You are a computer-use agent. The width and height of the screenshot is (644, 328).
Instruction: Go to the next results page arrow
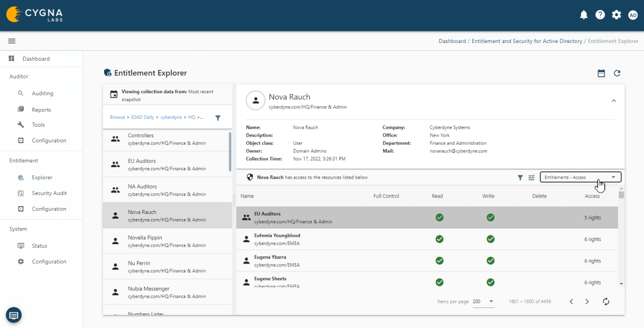[x=586, y=301]
